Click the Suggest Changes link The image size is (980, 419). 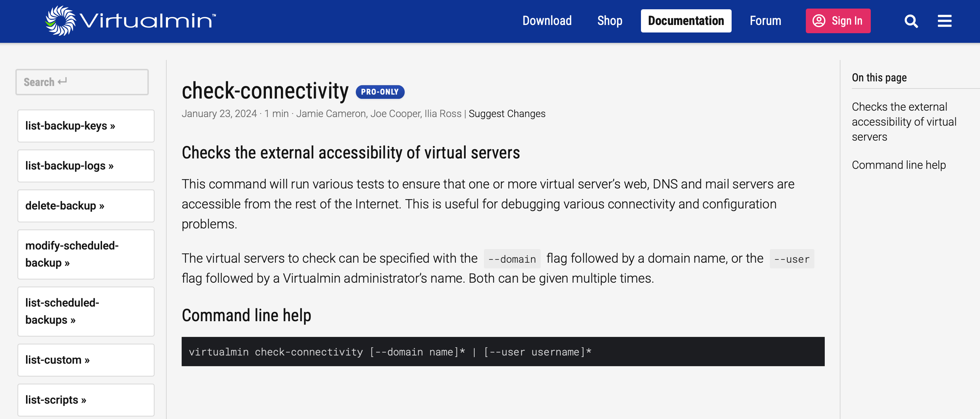(507, 114)
